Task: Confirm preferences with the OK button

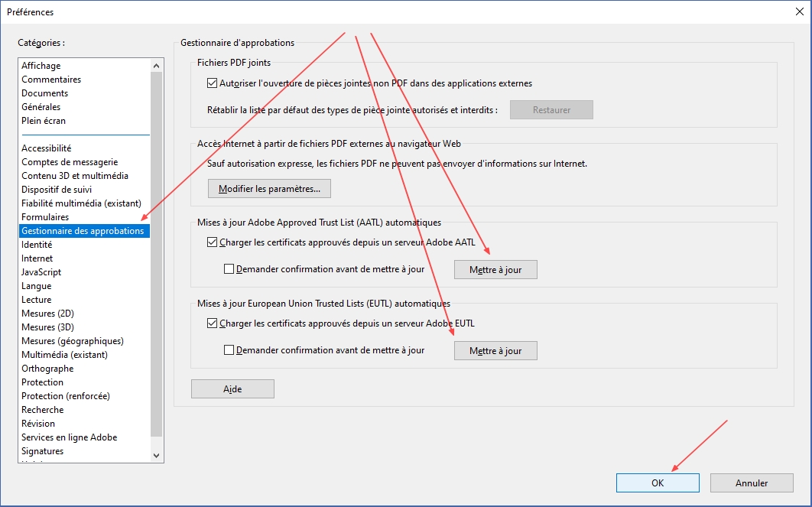Action: coord(658,483)
